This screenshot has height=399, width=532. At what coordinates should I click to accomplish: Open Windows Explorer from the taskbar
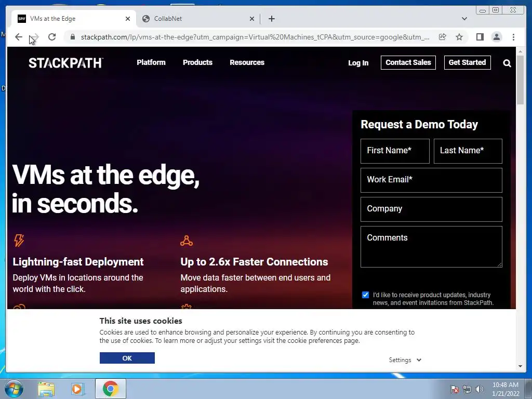coord(46,389)
